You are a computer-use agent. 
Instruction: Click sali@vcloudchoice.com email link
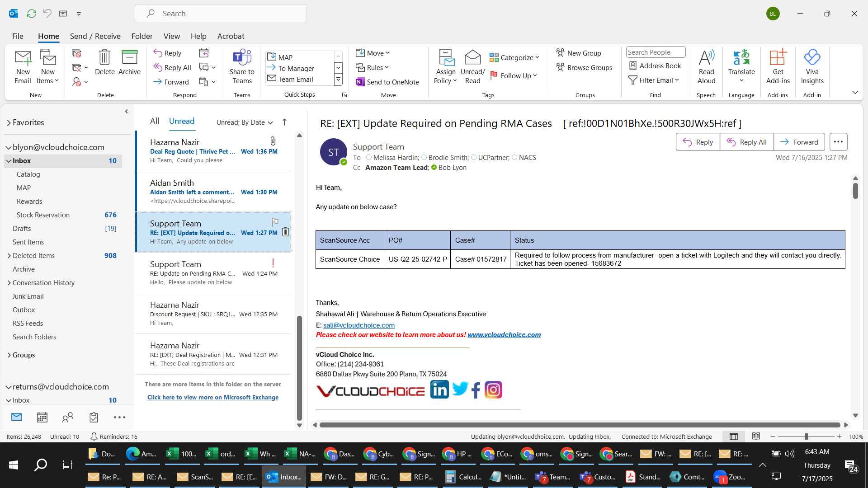pos(359,325)
